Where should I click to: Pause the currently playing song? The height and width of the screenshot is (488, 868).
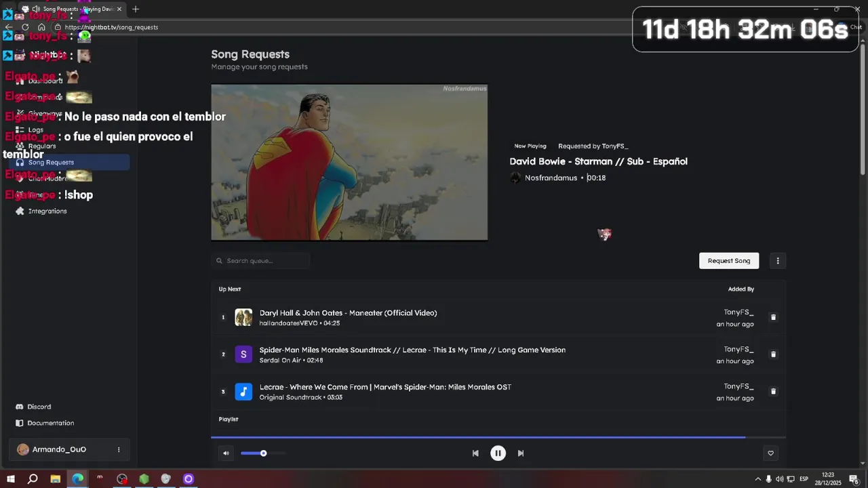pyautogui.click(x=498, y=453)
